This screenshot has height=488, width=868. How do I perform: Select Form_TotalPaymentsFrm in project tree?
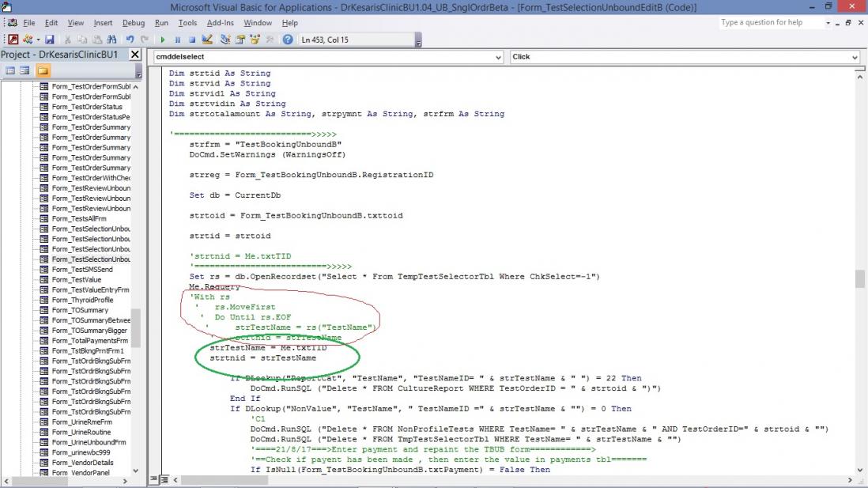pyautogui.click(x=89, y=341)
